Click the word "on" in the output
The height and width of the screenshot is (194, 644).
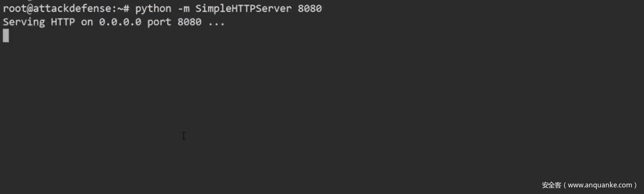point(87,22)
